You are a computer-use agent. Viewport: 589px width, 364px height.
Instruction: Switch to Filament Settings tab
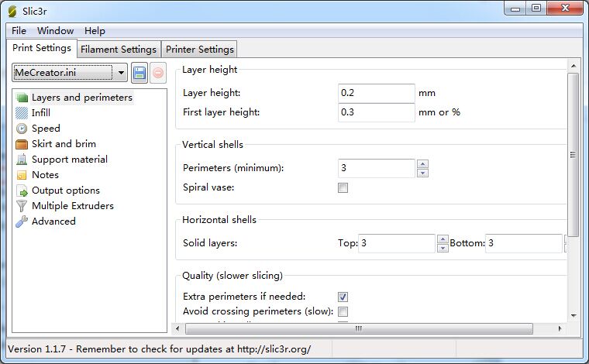[119, 50]
